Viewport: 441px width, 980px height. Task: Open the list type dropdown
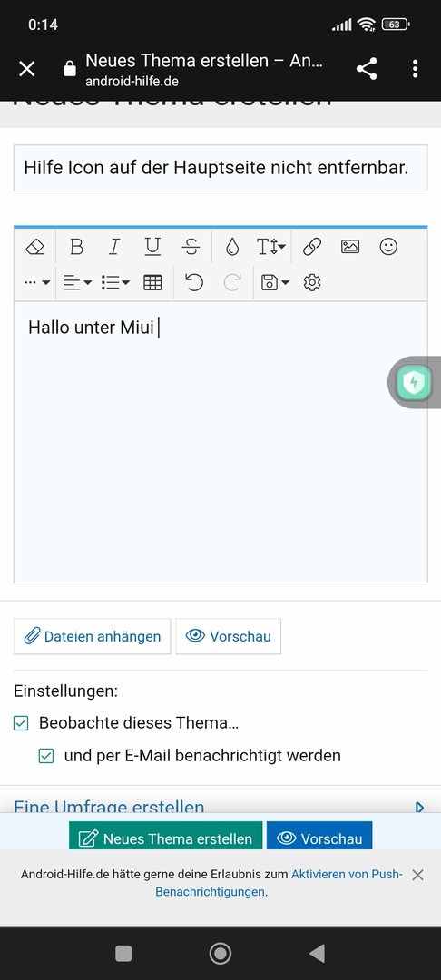coord(115,282)
